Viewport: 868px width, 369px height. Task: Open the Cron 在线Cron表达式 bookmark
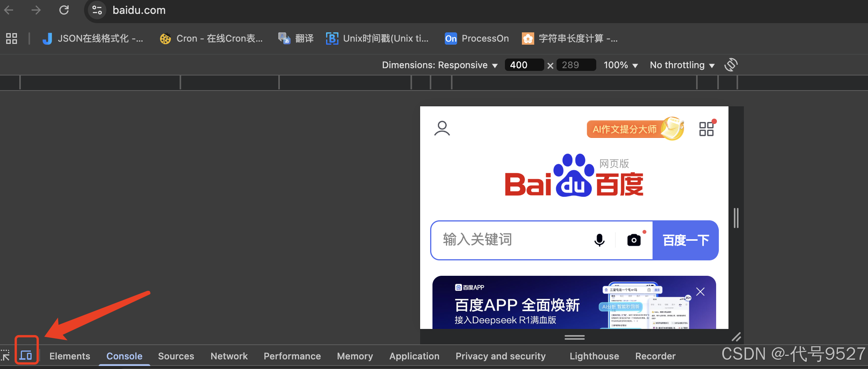pos(211,39)
